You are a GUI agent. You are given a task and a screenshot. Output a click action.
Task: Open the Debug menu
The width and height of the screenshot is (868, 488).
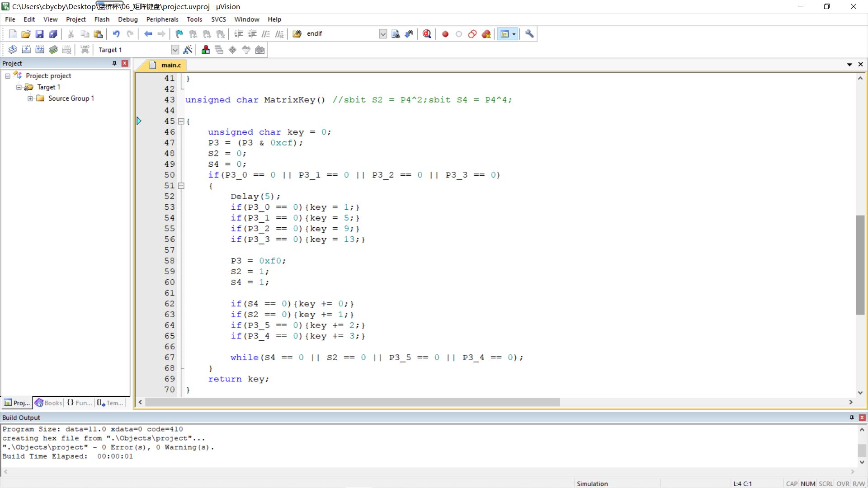[128, 19]
